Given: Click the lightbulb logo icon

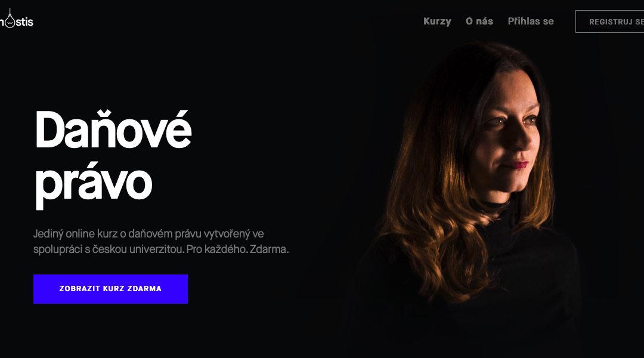Looking at the screenshot, I should (x=10, y=19).
